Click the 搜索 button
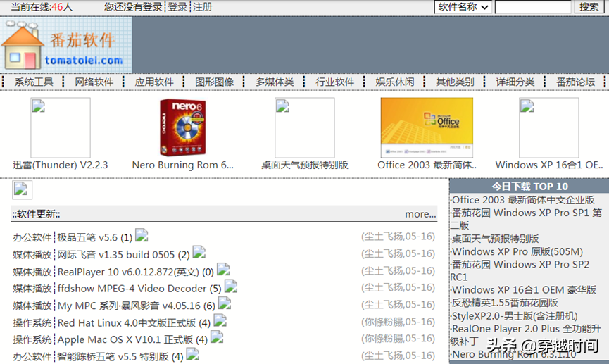This screenshot has height=364, width=609. click(x=589, y=7)
